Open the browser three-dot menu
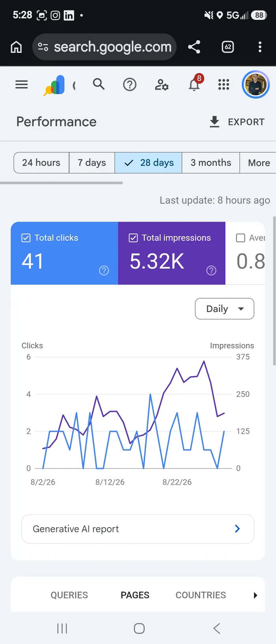 [260, 47]
